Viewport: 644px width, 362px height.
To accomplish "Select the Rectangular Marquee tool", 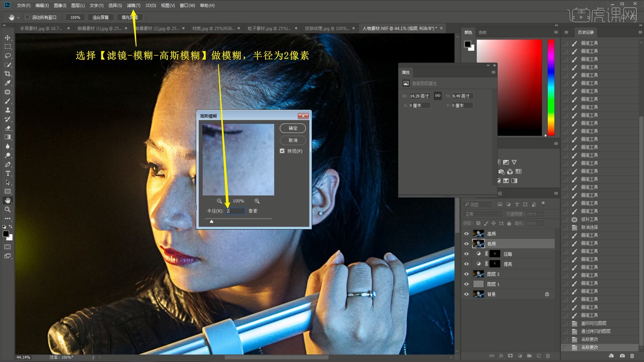I will tap(7, 47).
